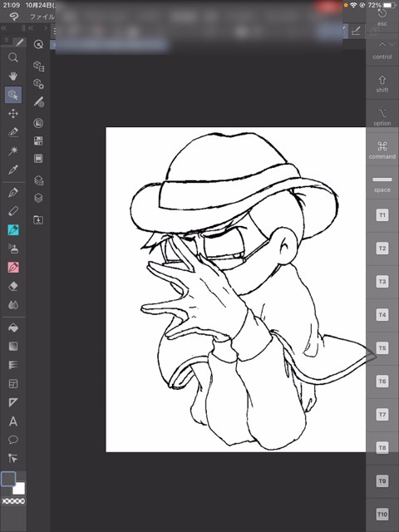Screen dimensions: 399x532
Task: Tap the space key on edge keyboard
Action: click(382, 184)
